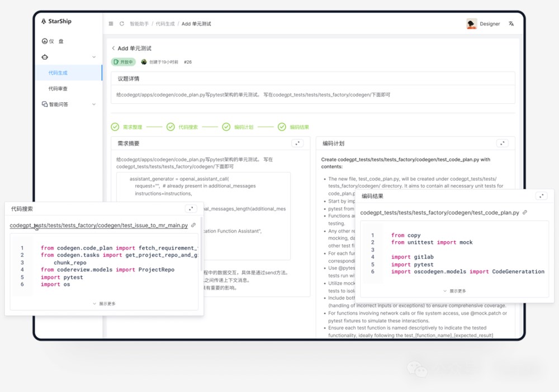Click the StarShip logo
The image size is (559, 392).
tap(56, 21)
